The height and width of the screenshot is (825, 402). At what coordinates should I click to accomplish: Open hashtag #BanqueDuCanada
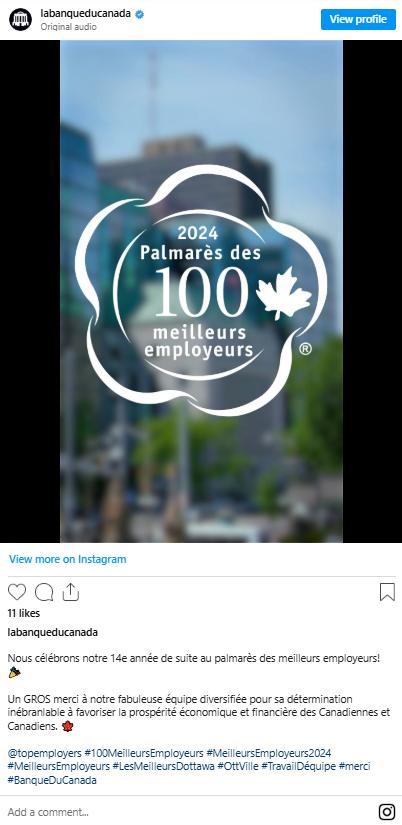(52, 780)
